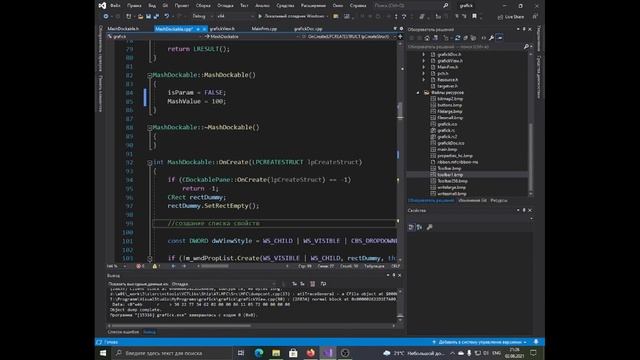Click the warnings count indicator icon
The height and width of the screenshot is (360, 640).
pyautogui.click(x=156, y=266)
